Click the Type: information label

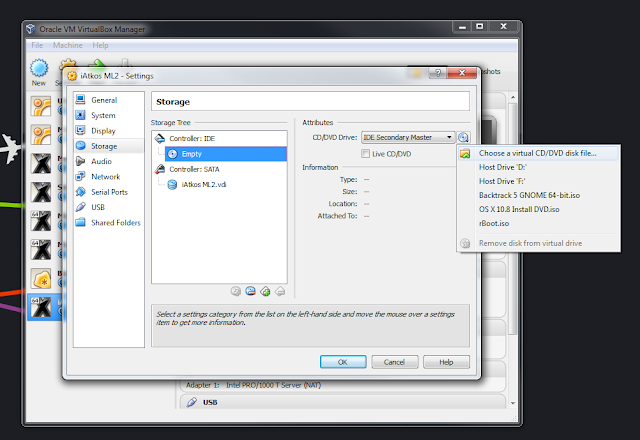349,180
